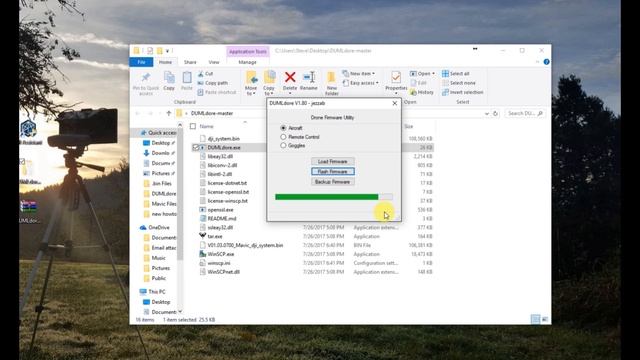Viewport: 640px width, 360px height.
Task: Select the Aircraft radio button
Action: click(283, 128)
